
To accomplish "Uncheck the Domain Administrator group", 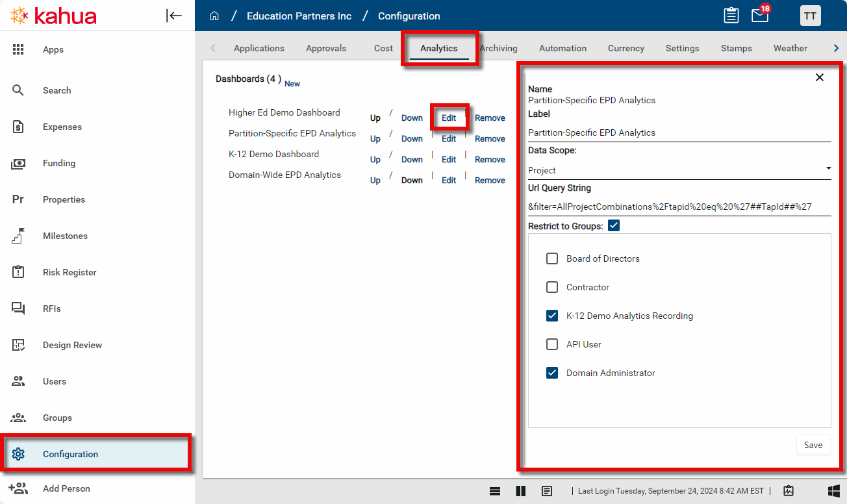I will tap(552, 373).
